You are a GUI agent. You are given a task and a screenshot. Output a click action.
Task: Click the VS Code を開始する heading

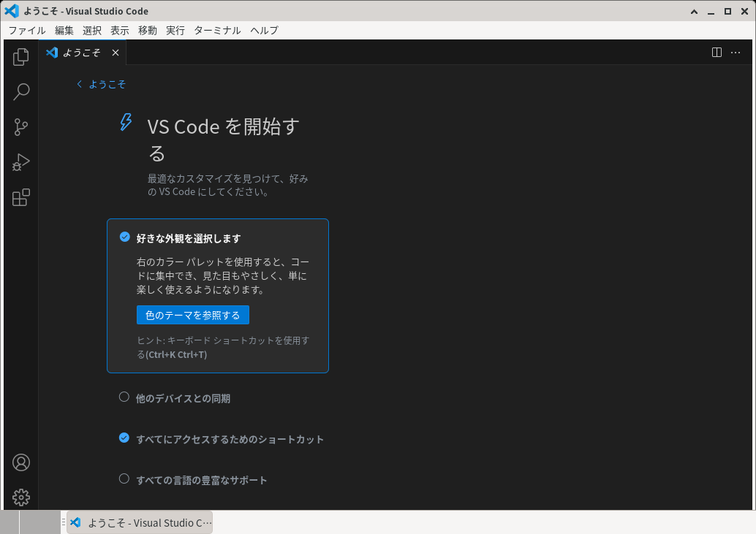tap(223, 140)
